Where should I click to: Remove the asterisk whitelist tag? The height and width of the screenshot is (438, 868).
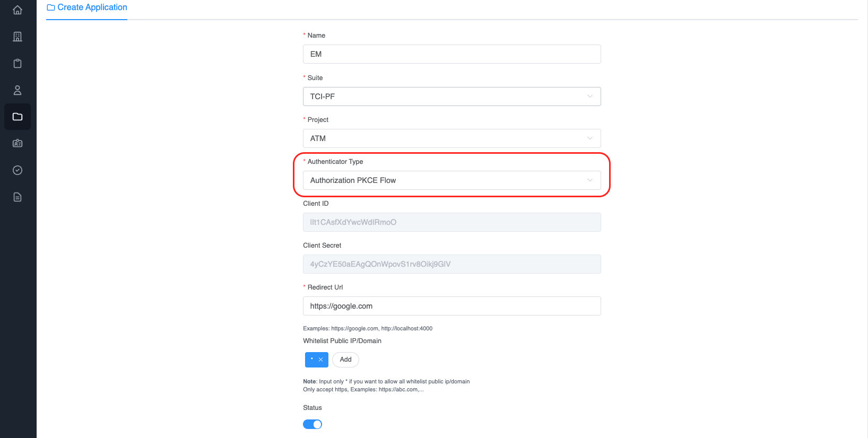[x=320, y=360]
